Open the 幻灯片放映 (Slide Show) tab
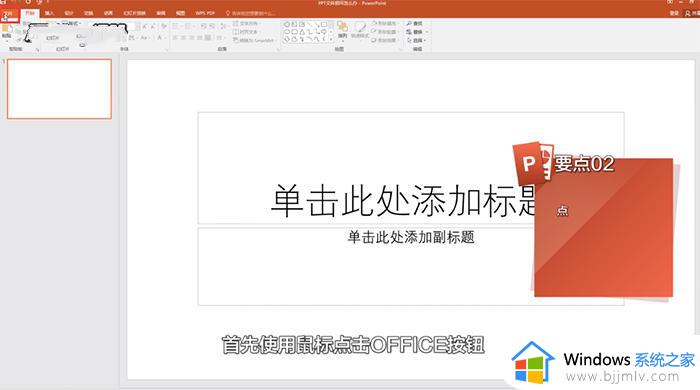 tap(134, 13)
